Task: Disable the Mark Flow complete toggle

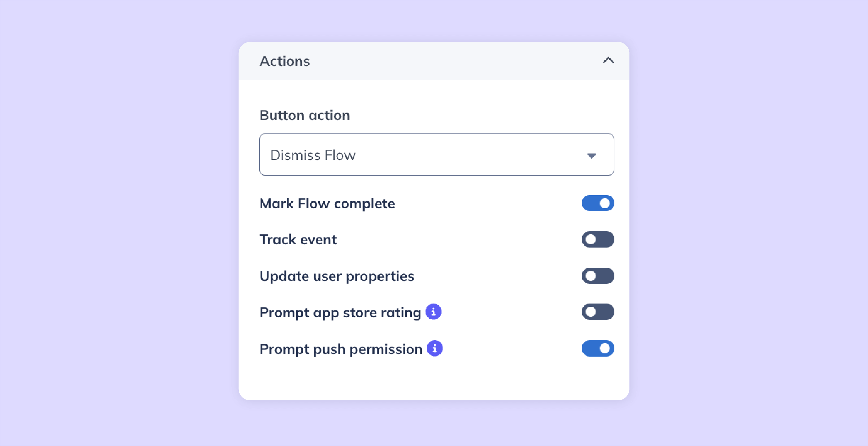Action: 598,203
